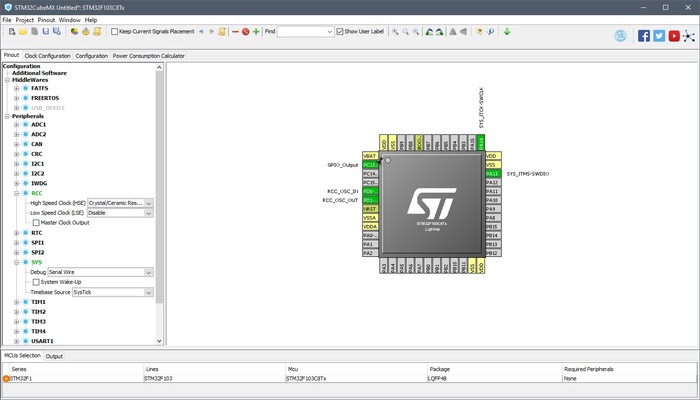700x400 pixels.
Task: Click into the Find input field
Action: pyautogui.click(x=302, y=32)
